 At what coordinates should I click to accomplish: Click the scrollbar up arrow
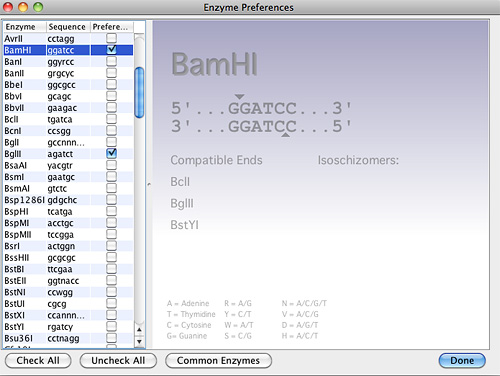(139, 330)
